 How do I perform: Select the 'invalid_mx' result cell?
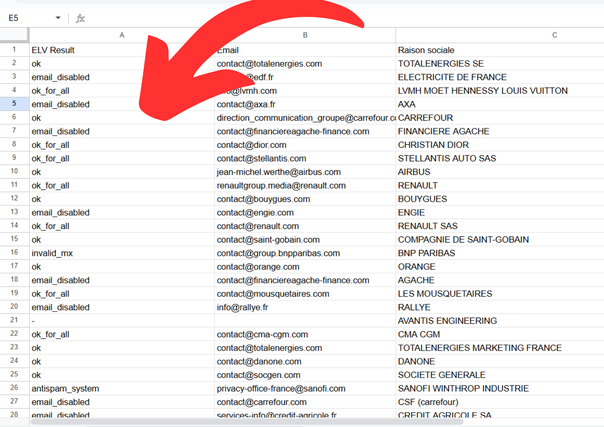[x=122, y=253]
